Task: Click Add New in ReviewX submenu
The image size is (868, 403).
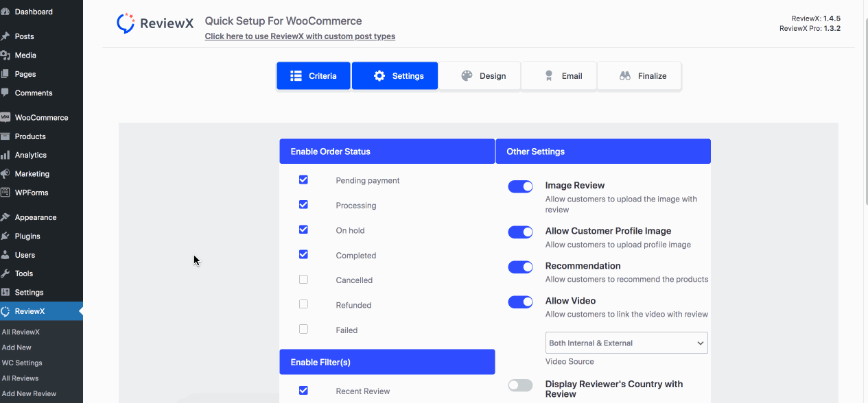Action: 16,347
